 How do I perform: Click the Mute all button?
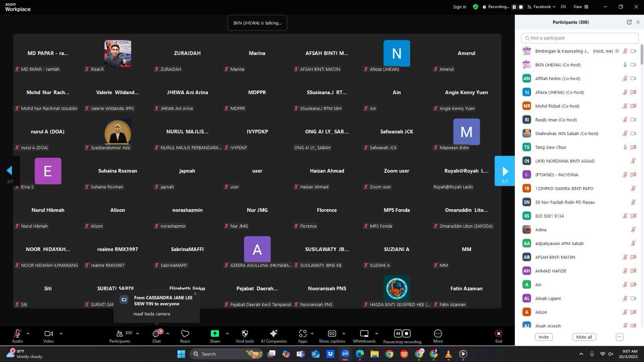[x=584, y=337]
